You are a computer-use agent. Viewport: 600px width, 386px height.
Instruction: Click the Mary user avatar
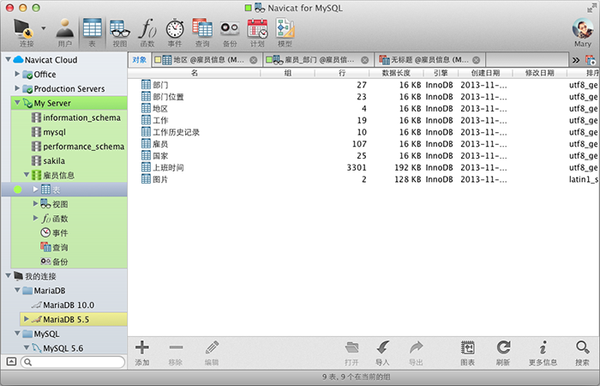pos(582,29)
